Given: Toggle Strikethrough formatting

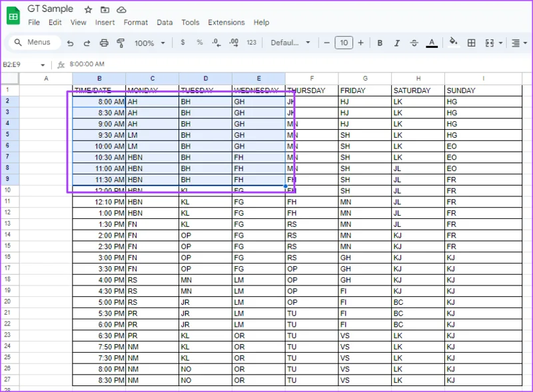Looking at the screenshot, I should [414, 43].
